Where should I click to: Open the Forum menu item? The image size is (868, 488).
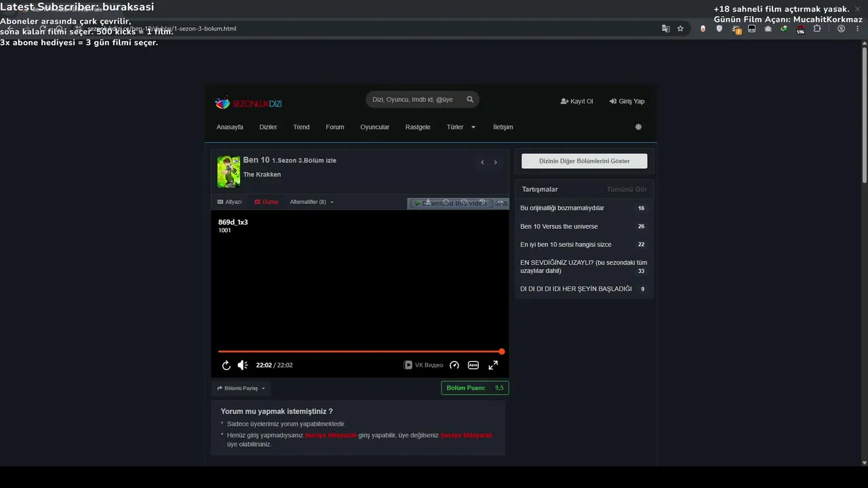tap(335, 127)
